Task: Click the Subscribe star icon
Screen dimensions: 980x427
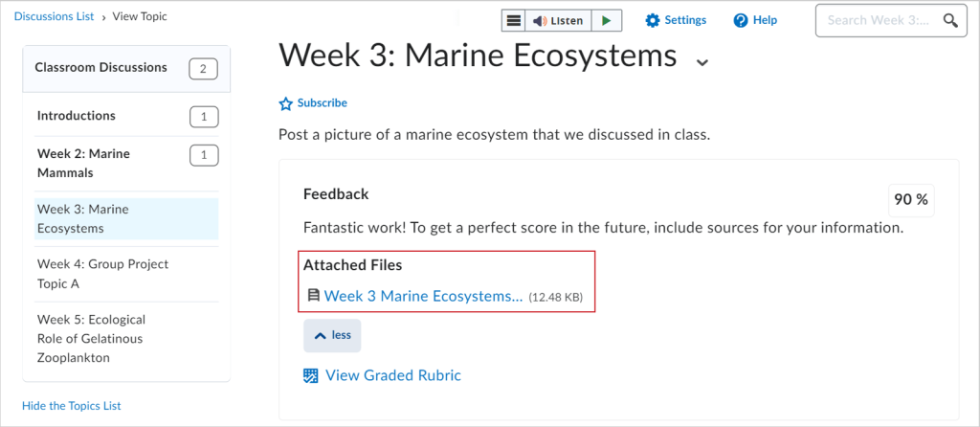Action: coord(285,103)
